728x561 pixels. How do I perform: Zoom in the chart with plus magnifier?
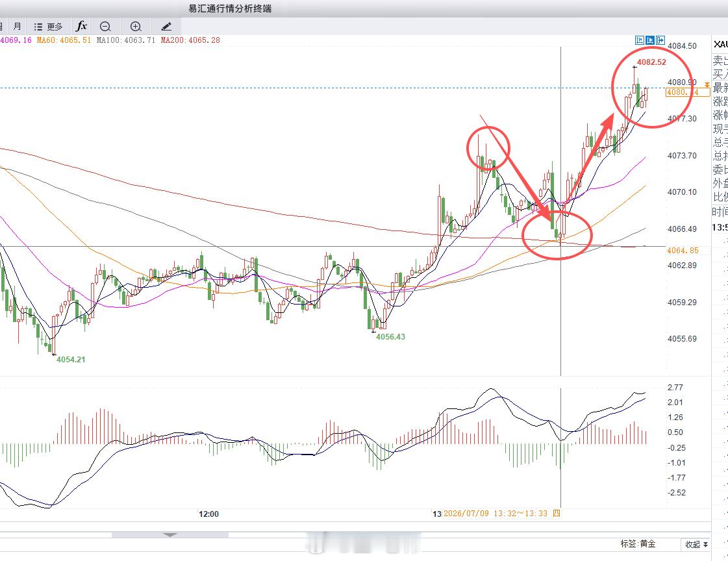[x=136, y=27]
